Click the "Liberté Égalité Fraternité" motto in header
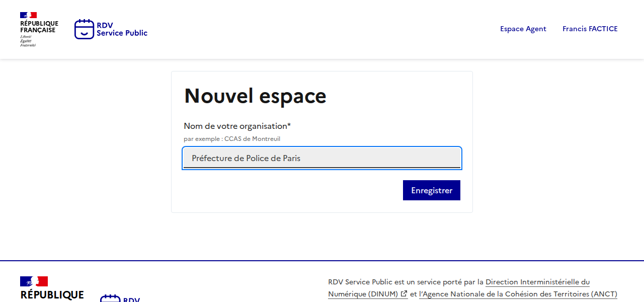Viewport: 644px width, 302px height. (28, 41)
